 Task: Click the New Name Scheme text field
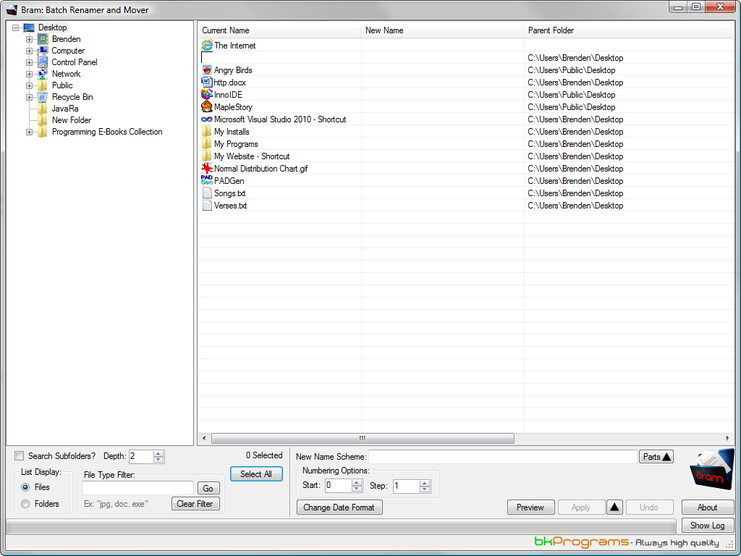point(502,457)
